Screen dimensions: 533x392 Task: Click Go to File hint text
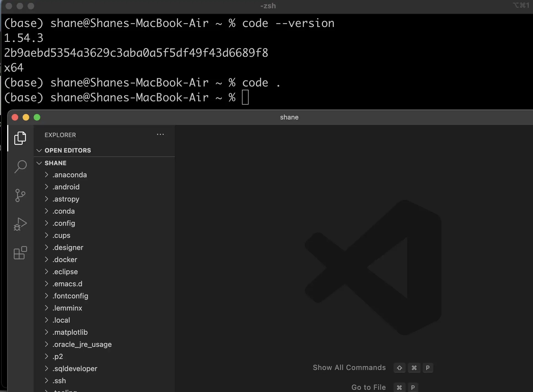tap(368, 387)
